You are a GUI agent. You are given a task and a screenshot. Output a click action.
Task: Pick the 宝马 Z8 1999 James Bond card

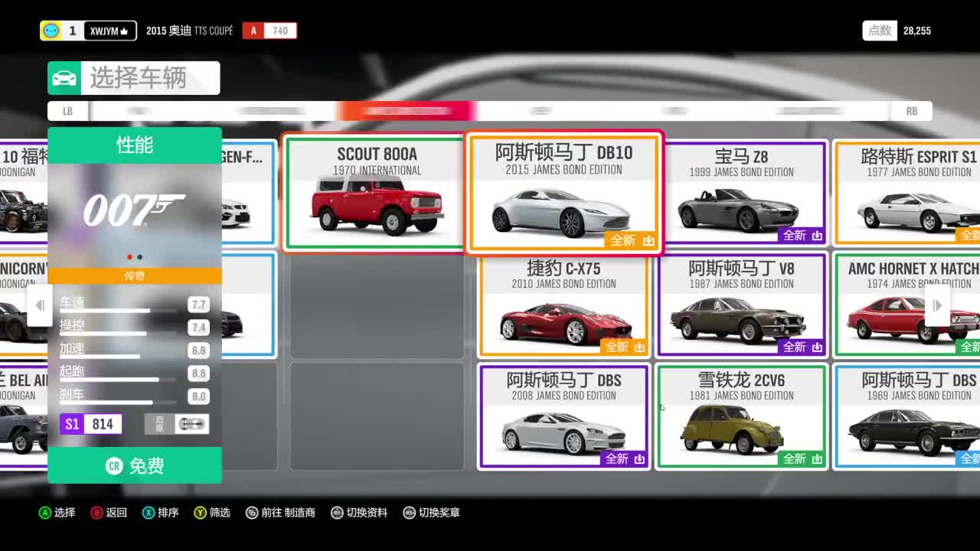point(741,193)
